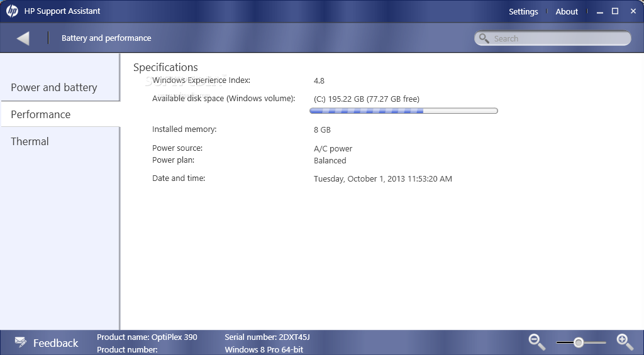This screenshot has width=644, height=355.
Task: Click the Windows Experience Index label
Action: point(201,80)
